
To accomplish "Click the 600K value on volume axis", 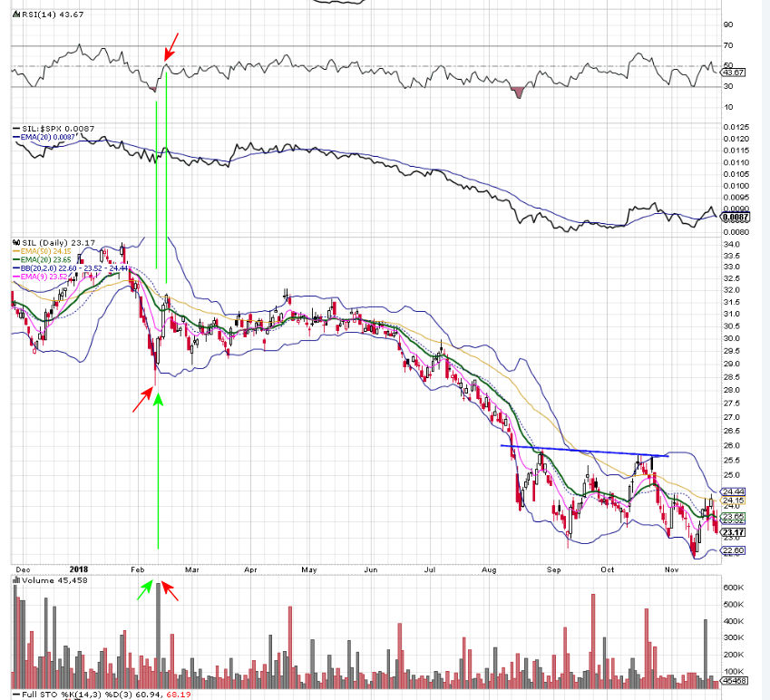I will click(x=733, y=588).
